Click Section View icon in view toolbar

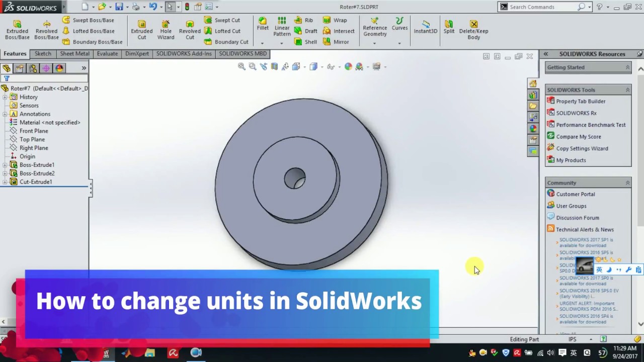[274, 66]
